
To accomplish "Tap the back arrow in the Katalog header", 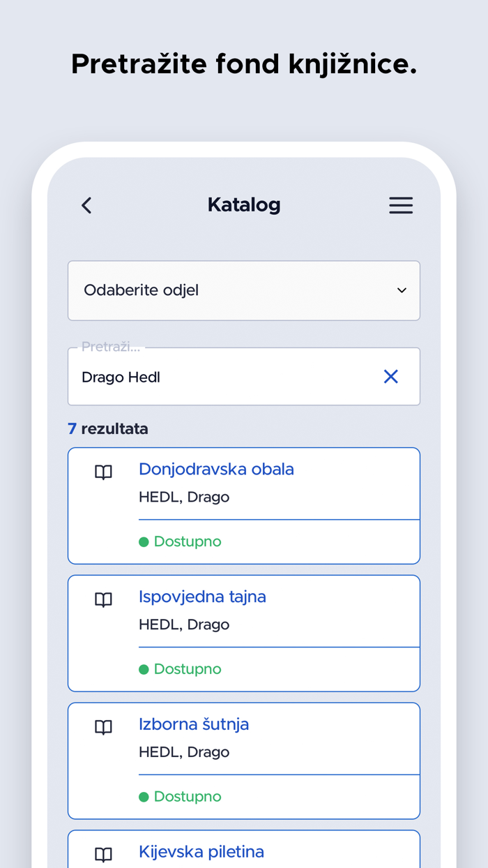I will click(x=86, y=205).
